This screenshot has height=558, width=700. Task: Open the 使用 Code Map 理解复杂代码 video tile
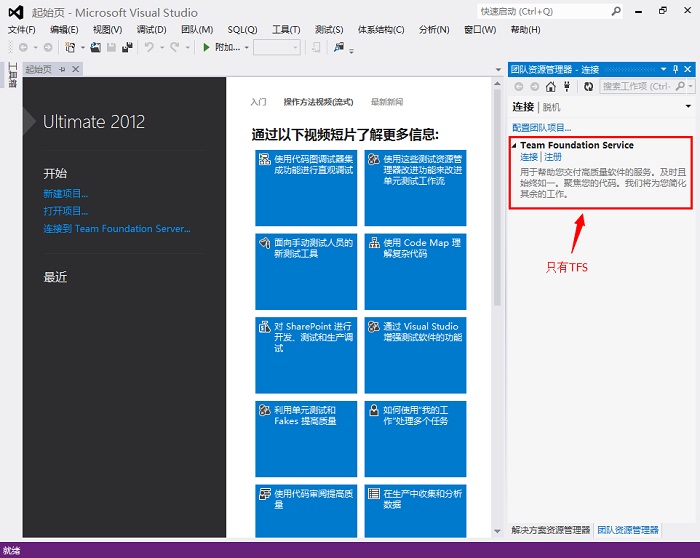tap(415, 271)
